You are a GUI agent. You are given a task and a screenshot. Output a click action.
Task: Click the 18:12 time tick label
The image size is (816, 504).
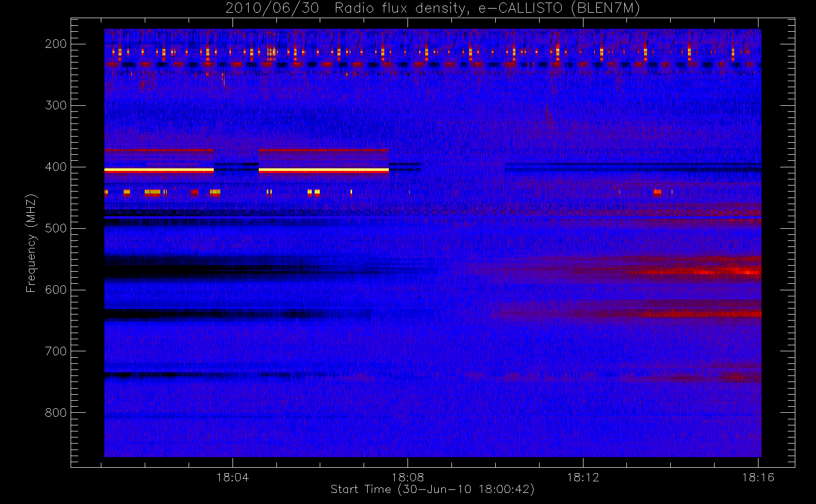coord(583,477)
